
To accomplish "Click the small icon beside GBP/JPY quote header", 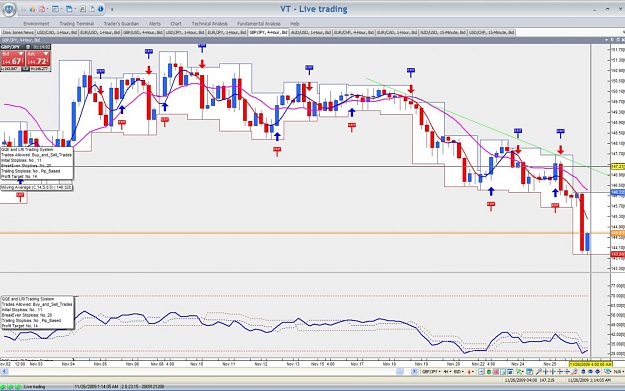I will 28,47.
